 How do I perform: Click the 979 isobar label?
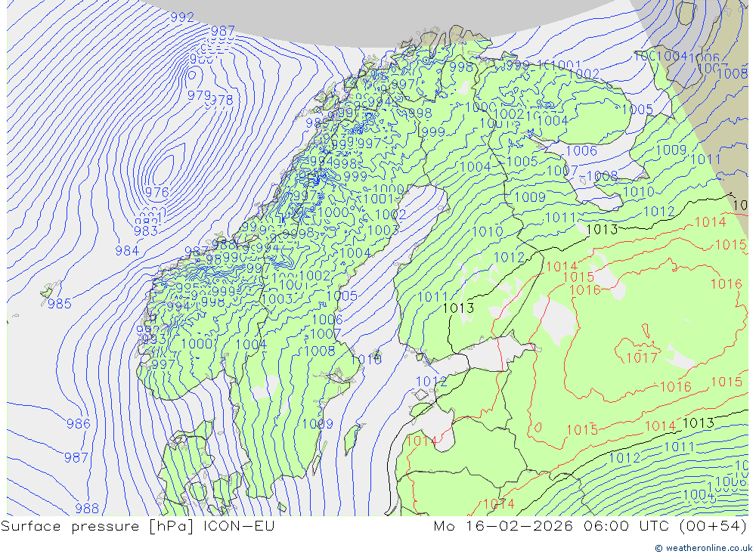pos(199,95)
